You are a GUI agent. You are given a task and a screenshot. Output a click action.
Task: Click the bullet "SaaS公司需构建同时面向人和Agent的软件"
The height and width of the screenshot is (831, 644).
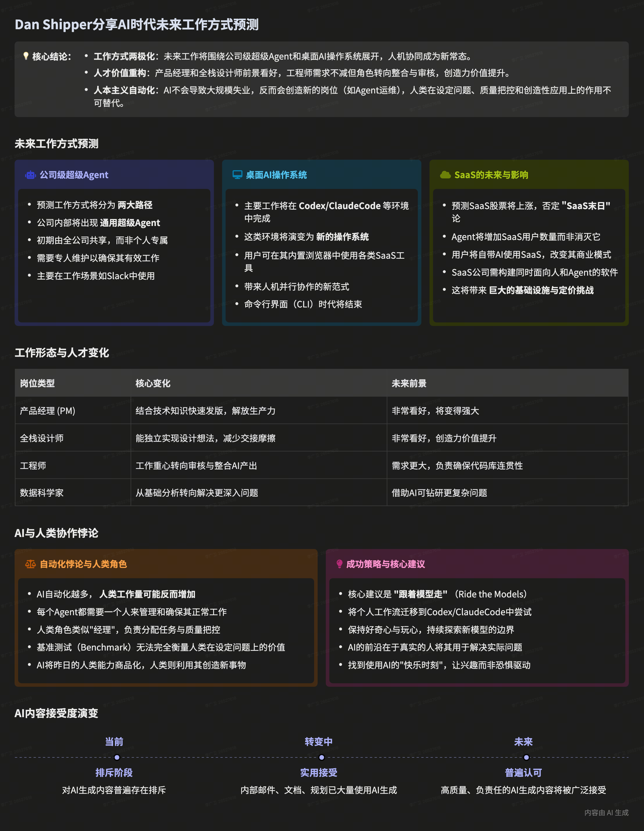click(x=535, y=272)
